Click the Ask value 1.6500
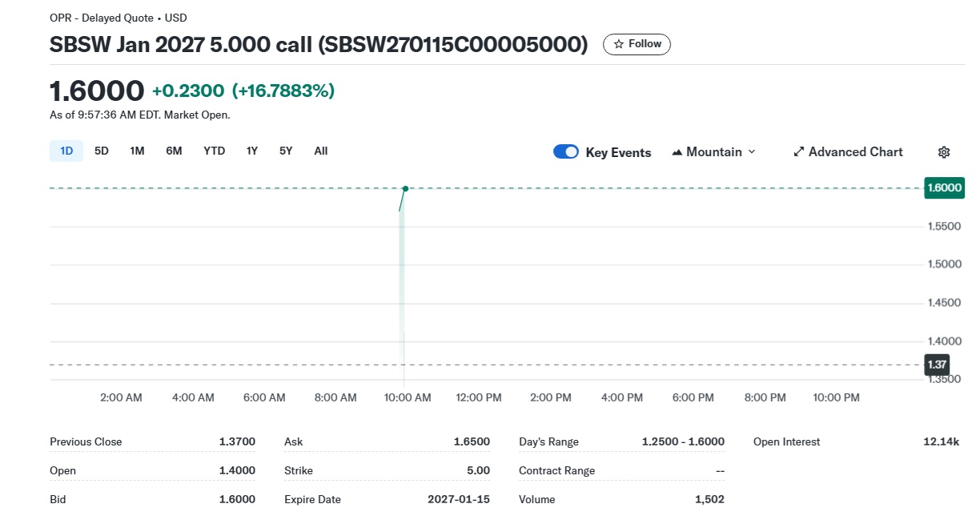This screenshot has width=980, height=512. click(x=472, y=441)
